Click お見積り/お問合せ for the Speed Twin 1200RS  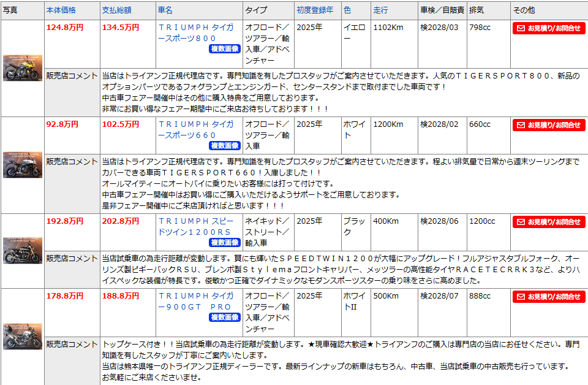(548, 222)
